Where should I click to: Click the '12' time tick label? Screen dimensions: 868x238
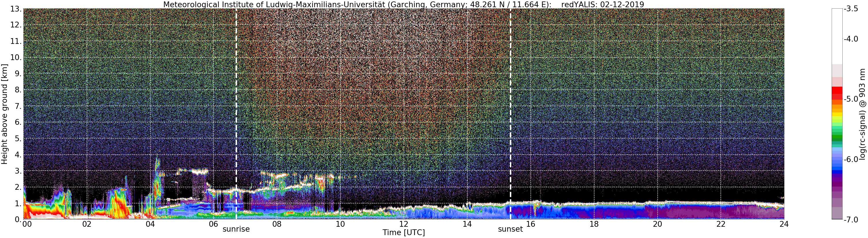coord(404,224)
